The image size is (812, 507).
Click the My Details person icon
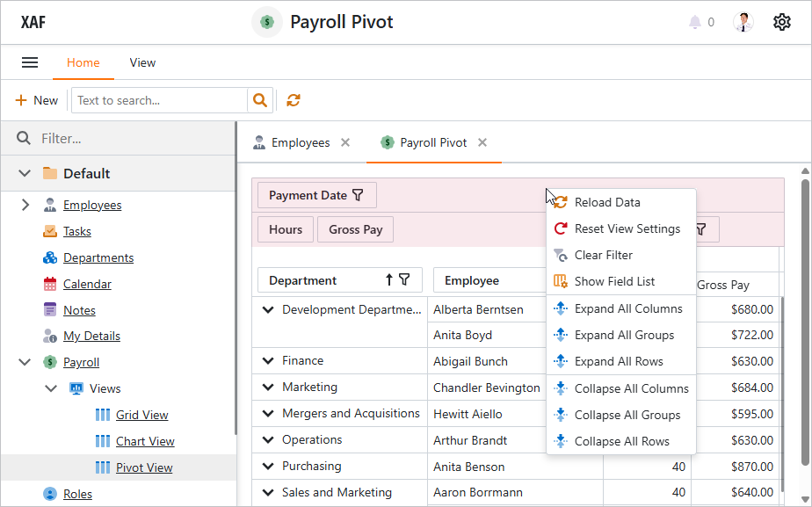pos(50,337)
